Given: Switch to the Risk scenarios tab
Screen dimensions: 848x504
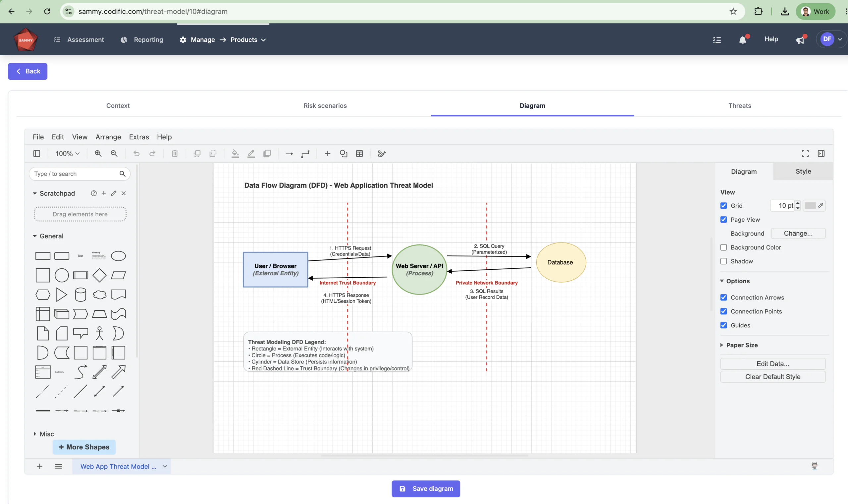Looking at the screenshot, I should click(x=325, y=106).
